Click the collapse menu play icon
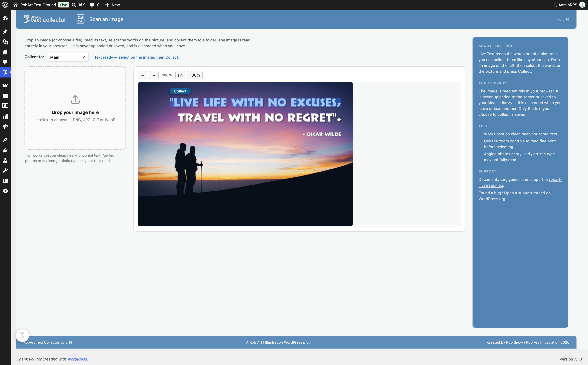 click(x=5, y=191)
